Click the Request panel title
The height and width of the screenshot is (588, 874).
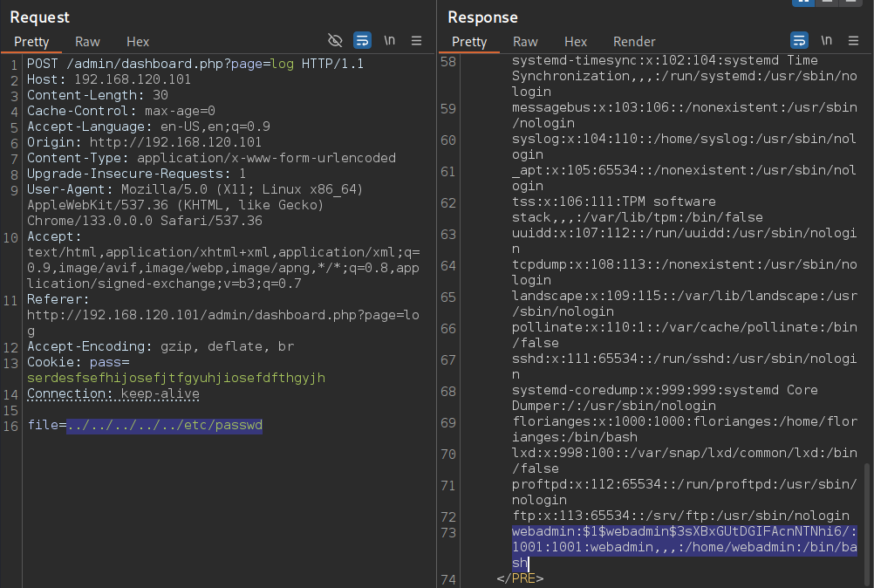(x=39, y=17)
